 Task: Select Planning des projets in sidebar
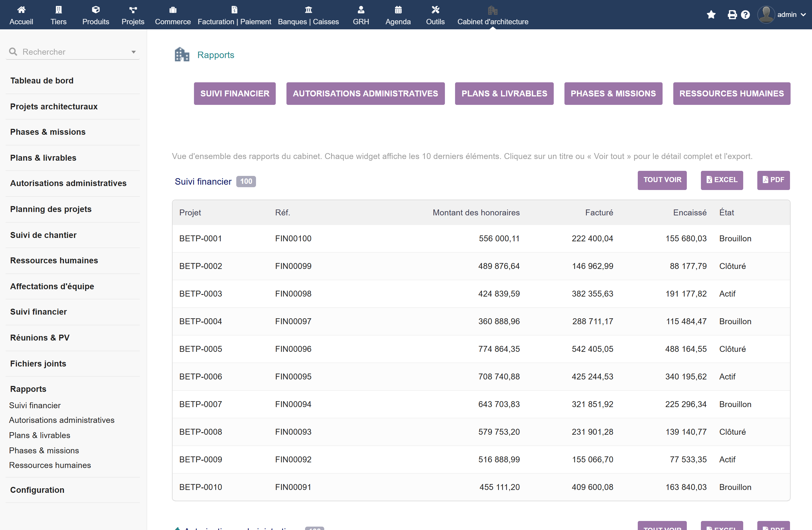tap(50, 209)
